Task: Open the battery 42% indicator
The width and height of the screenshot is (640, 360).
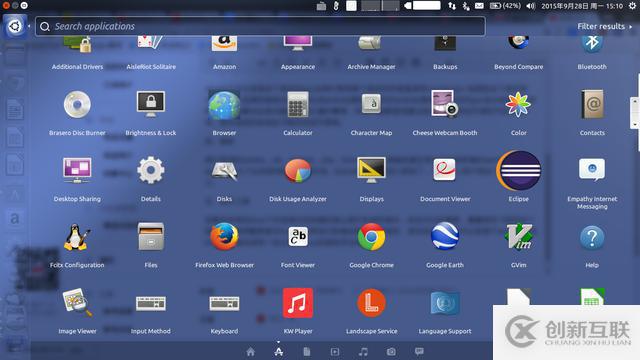Action: (505, 6)
